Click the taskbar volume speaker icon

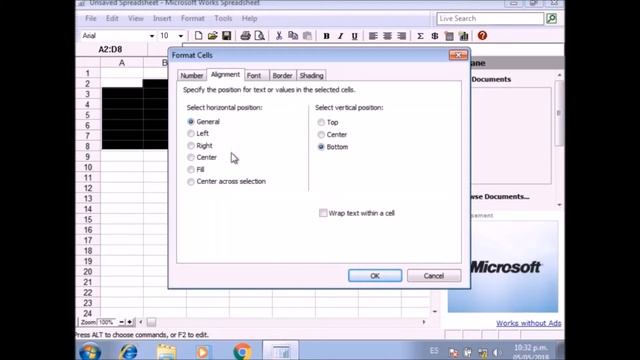[x=497, y=352]
